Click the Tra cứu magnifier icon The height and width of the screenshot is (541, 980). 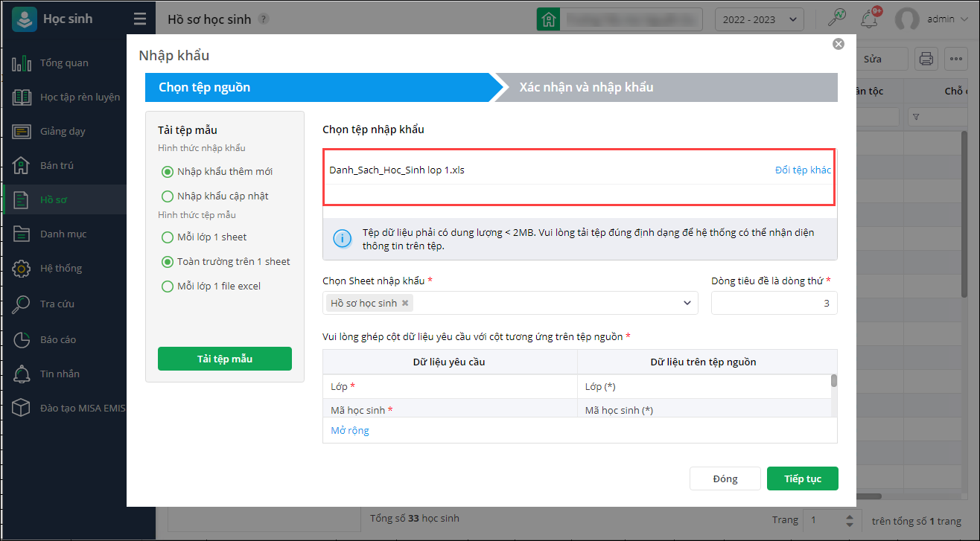pyautogui.click(x=22, y=304)
